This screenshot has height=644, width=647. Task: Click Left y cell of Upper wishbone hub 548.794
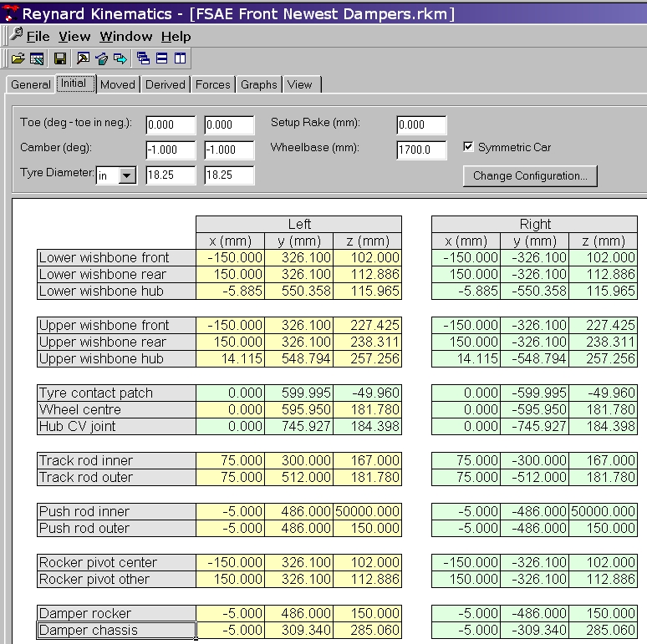coord(298,358)
